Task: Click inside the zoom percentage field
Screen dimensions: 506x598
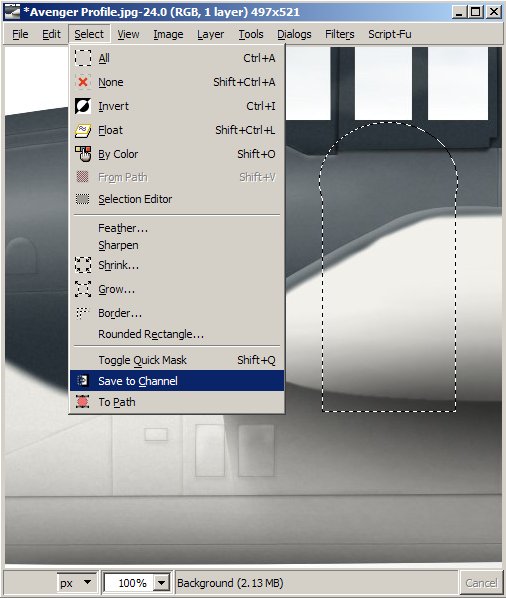Action: point(129,583)
